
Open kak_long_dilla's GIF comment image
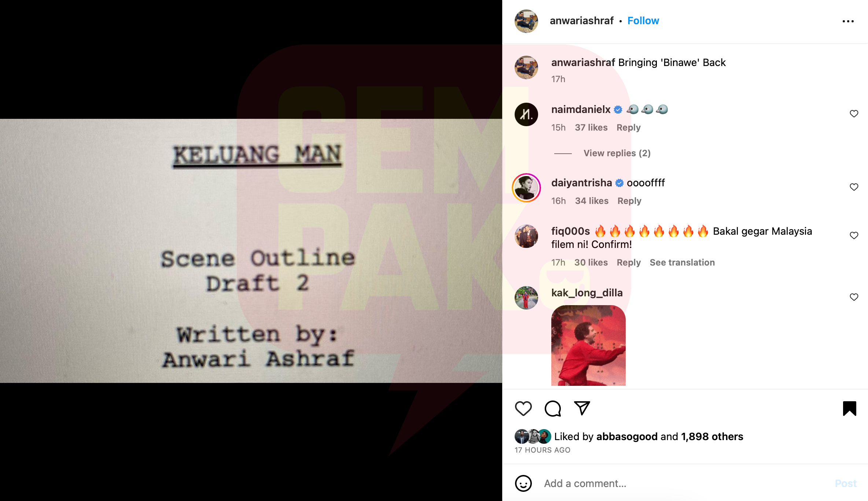coord(588,345)
